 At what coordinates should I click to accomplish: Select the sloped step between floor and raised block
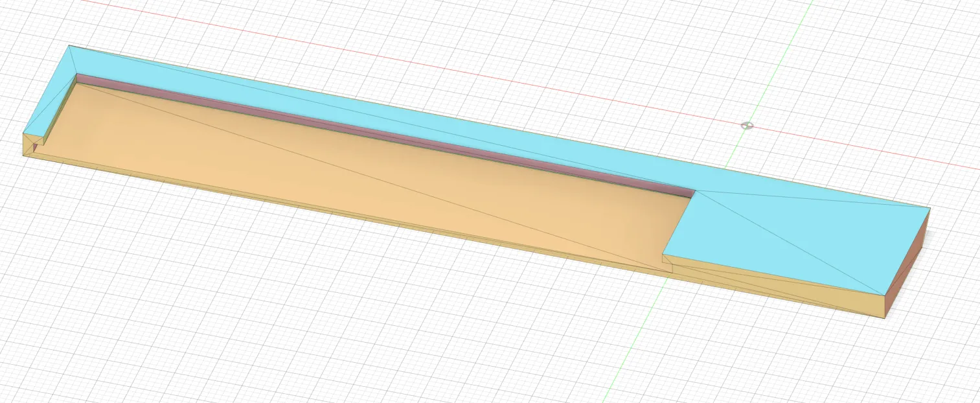point(668,259)
